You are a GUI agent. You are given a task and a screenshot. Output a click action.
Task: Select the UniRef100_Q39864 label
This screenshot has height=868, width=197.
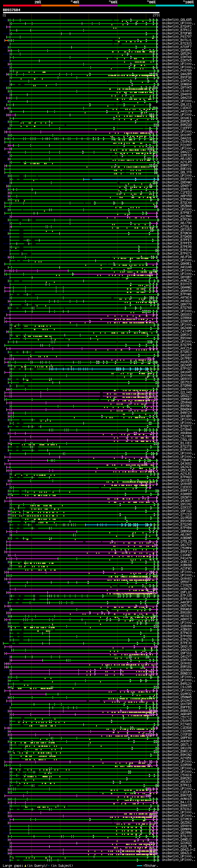coord(177,318)
